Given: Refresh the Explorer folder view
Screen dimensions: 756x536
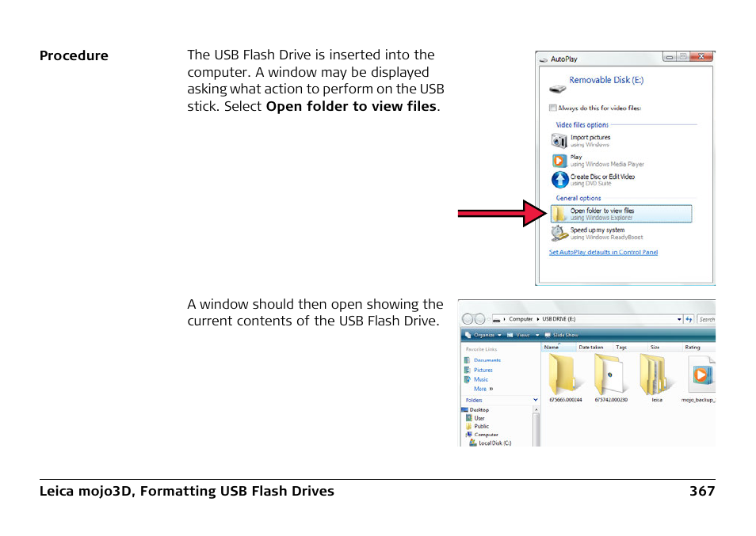Looking at the screenshot, I should (x=689, y=319).
